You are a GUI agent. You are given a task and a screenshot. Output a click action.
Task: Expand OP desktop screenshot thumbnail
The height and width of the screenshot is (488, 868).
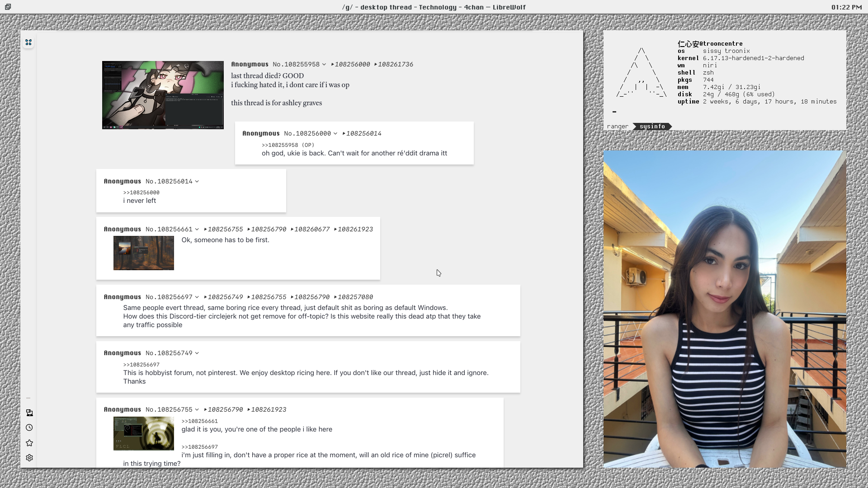163,95
